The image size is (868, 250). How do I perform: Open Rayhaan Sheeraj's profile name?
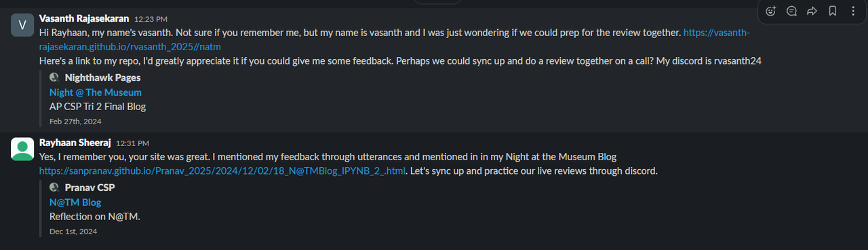pos(75,143)
